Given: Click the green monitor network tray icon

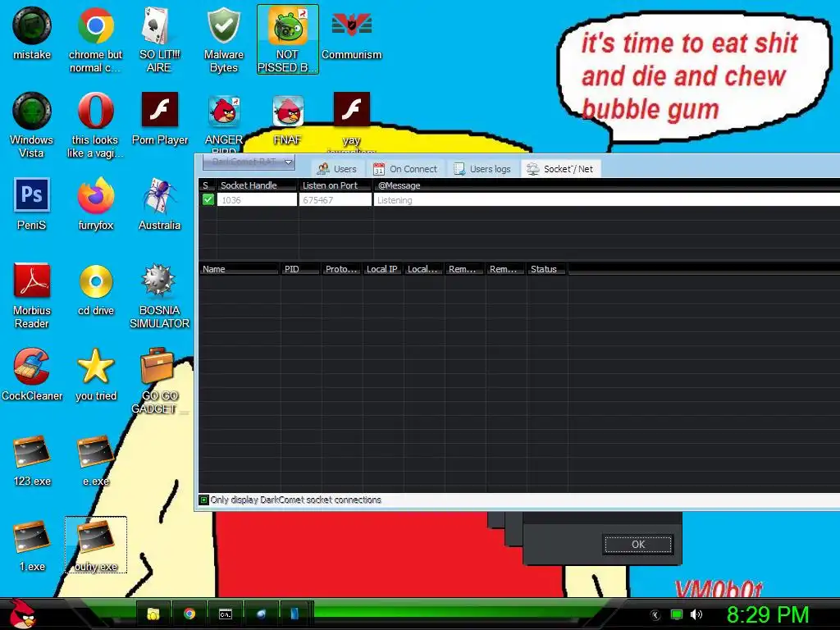Looking at the screenshot, I should tap(677, 614).
